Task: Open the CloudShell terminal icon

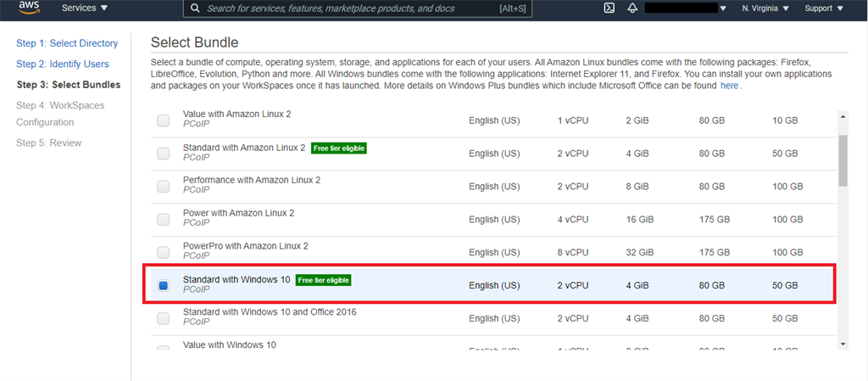Action: click(609, 8)
